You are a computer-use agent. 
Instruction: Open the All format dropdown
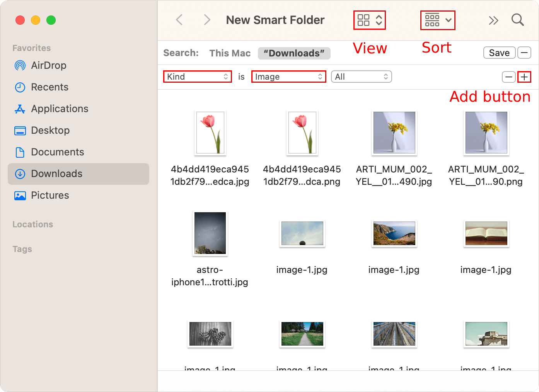click(x=362, y=77)
